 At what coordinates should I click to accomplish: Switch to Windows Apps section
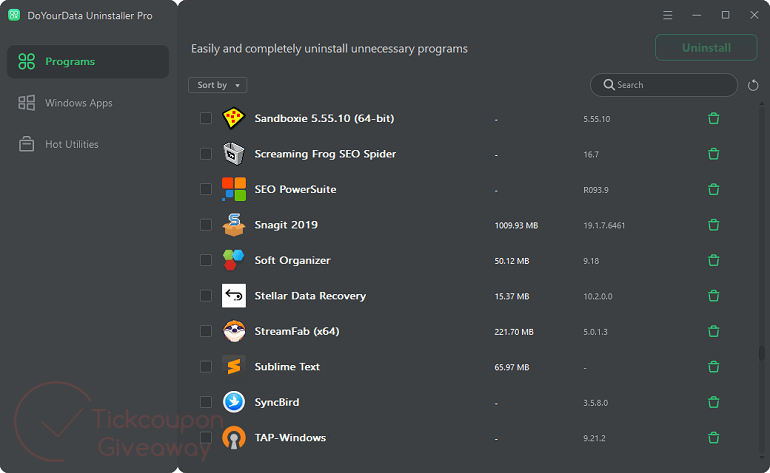(88, 103)
